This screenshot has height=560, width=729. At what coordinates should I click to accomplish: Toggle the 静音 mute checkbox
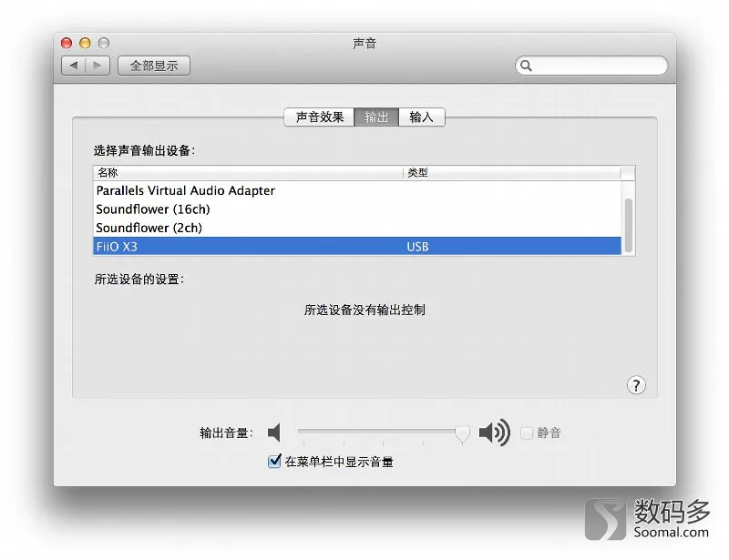(527, 433)
